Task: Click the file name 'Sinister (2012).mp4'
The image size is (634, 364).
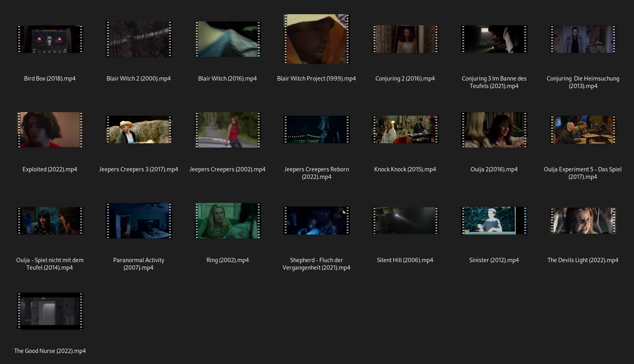Action: click(494, 260)
